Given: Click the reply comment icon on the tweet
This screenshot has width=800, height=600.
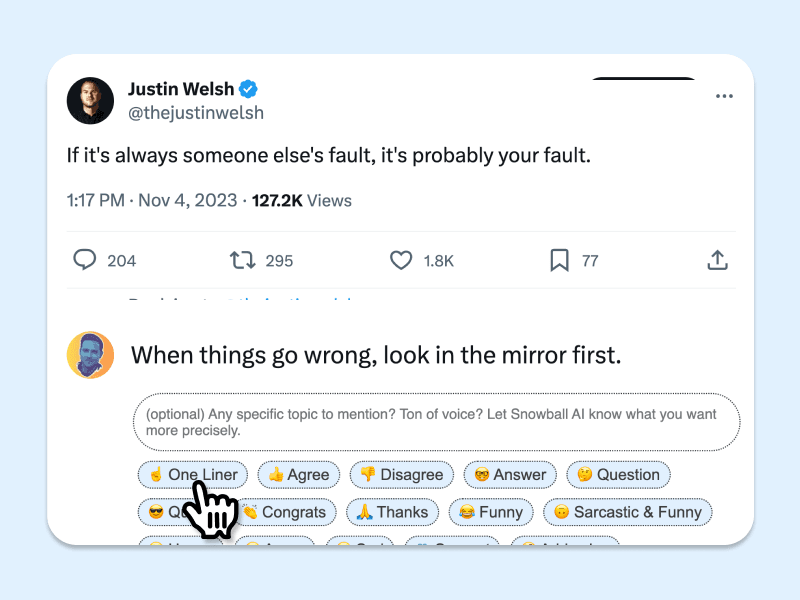Looking at the screenshot, I should tap(86, 260).
